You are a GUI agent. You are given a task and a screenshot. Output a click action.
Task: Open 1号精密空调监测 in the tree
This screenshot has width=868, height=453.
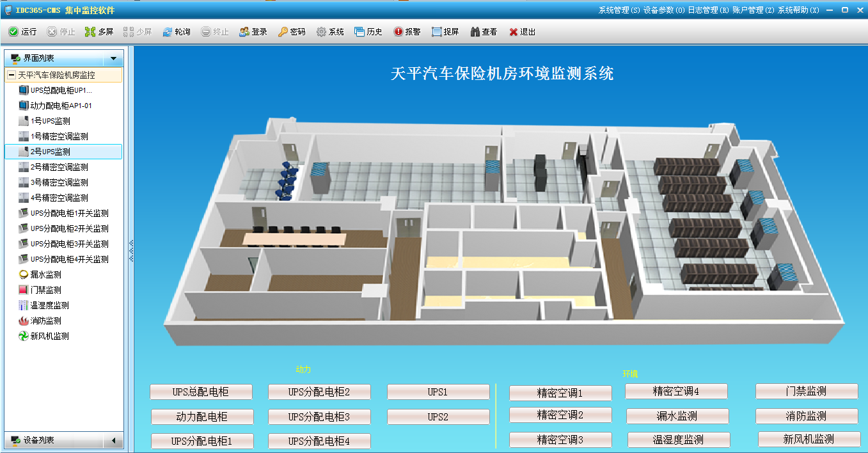tap(59, 136)
